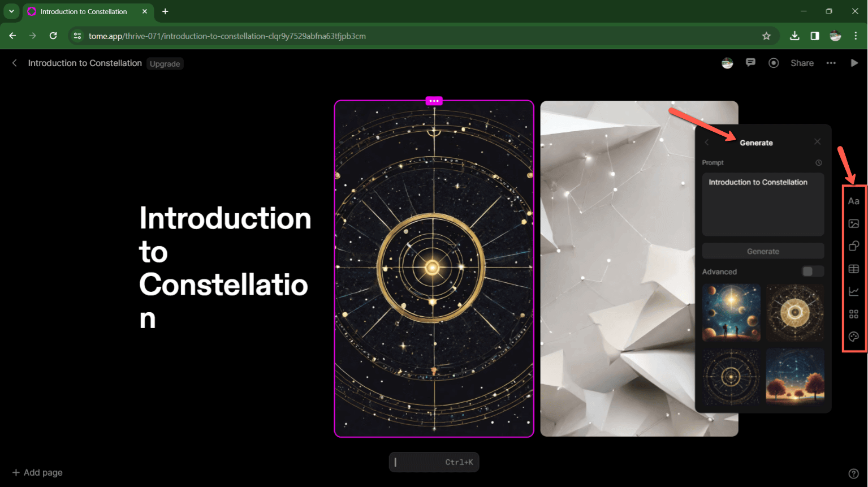Select the shapes tool in sidebar
This screenshot has height=487, width=868.
pos(854,245)
